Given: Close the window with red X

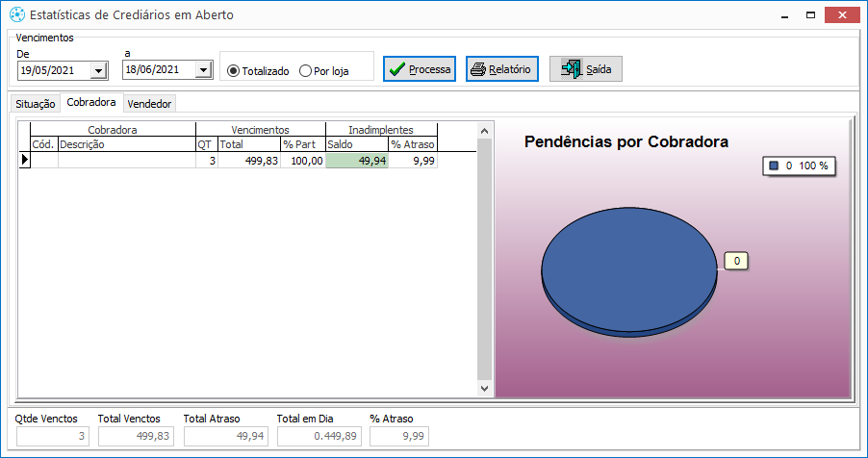Looking at the screenshot, I should (x=842, y=15).
